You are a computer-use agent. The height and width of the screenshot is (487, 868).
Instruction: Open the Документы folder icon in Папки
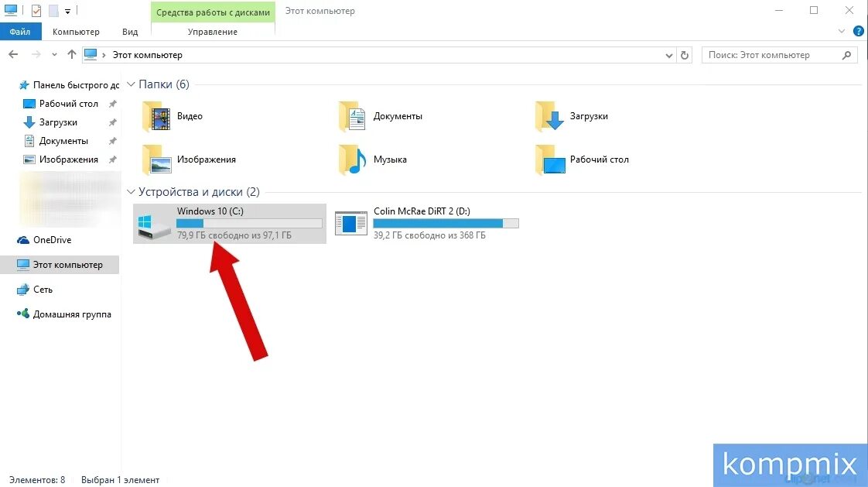click(x=353, y=116)
